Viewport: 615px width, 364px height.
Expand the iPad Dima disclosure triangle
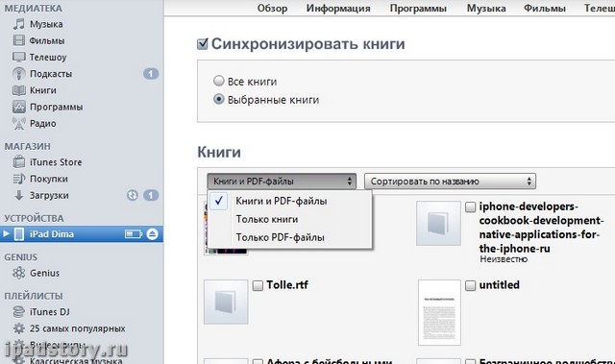pos(6,234)
